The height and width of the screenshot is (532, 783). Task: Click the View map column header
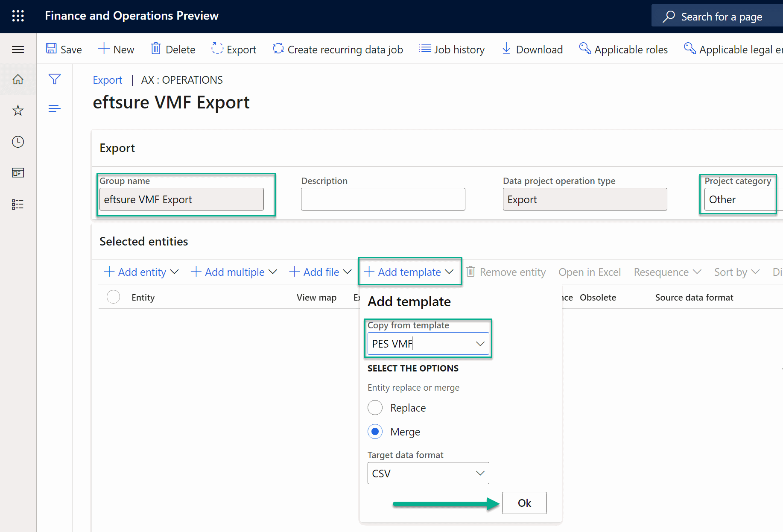(316, 297)
